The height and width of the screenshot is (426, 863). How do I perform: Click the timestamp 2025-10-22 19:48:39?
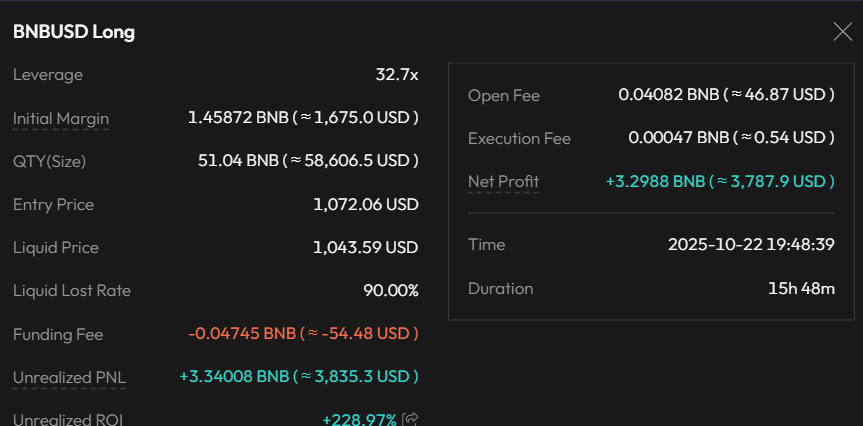[x=751, y=245]
